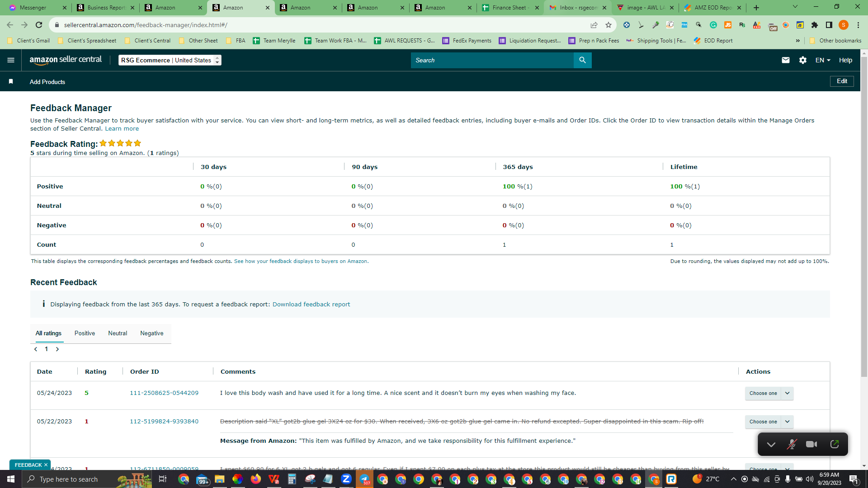This screenshot has height=488, width=868.
Task: Open the FBA bookmark folder
Action: click(235, 41)
